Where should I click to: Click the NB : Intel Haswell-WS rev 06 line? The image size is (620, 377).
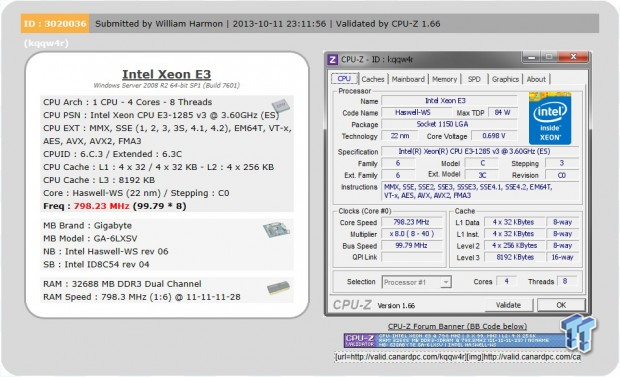coord(106,252)
